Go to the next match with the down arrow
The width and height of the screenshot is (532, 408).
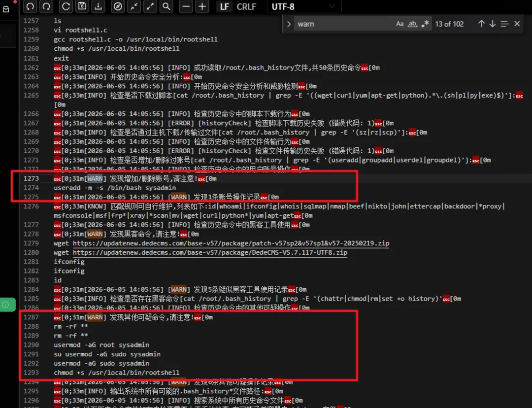coord(492,24)
